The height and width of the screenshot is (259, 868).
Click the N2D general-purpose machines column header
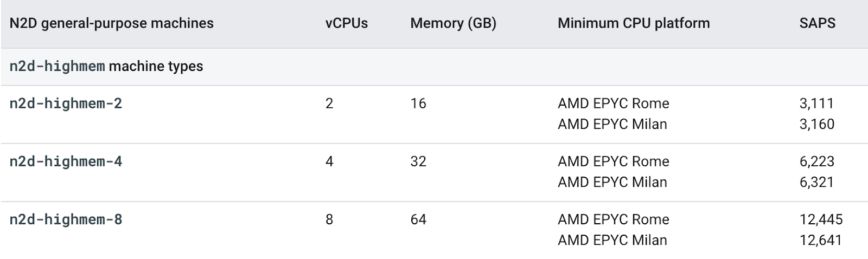pyautogui.click(x=111, y=23)
